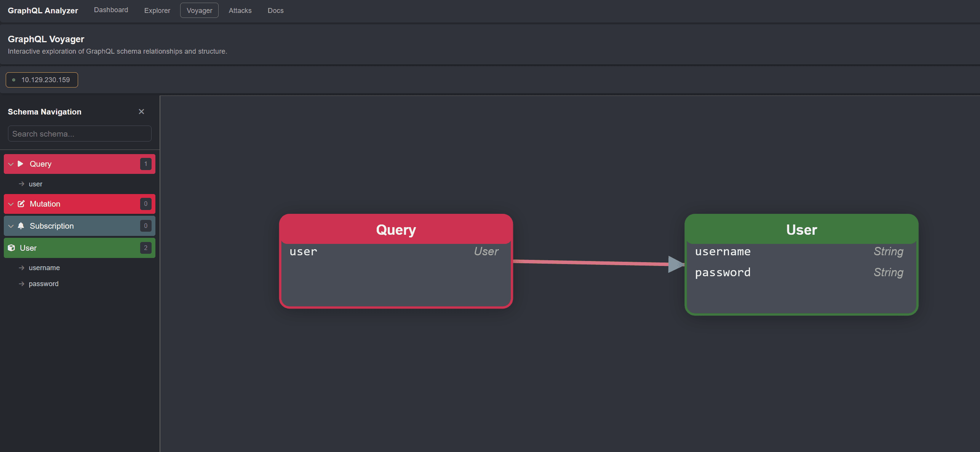The width and height of the screenshot is (980, 452).
Task: Select the User node header in the graph
Action: pyautogui.click(x=801, y=229)
